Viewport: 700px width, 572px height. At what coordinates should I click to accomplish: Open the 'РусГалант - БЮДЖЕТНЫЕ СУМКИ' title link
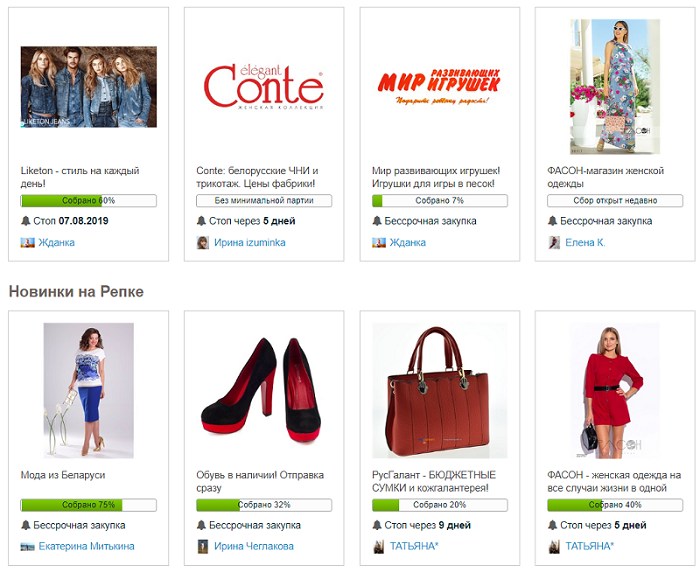(433, 481)
